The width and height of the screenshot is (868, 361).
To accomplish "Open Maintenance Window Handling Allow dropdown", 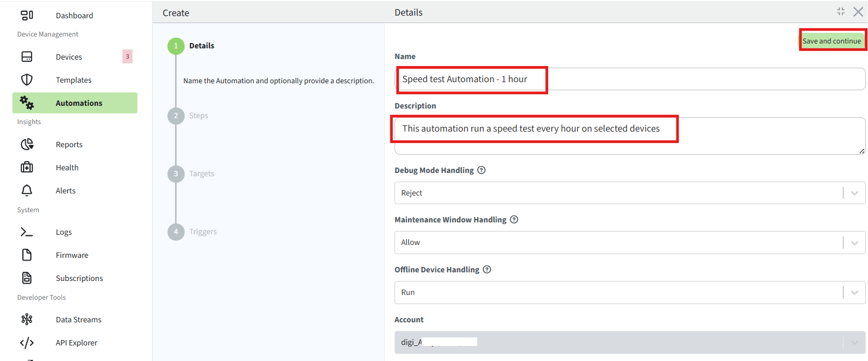I will (x=854, y=243).
